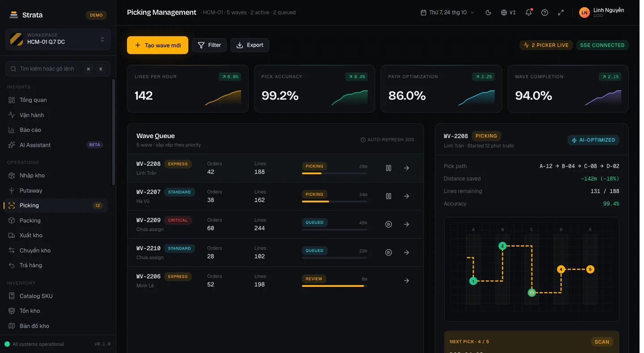Pause wave WV-2207
The height and width of the screenshot is (353, 644).
389,196
